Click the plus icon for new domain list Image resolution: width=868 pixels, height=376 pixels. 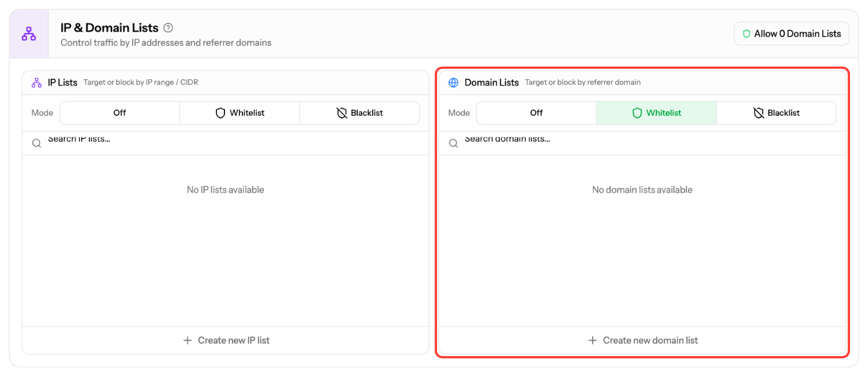pyautogui.click(x=592, y=340)
